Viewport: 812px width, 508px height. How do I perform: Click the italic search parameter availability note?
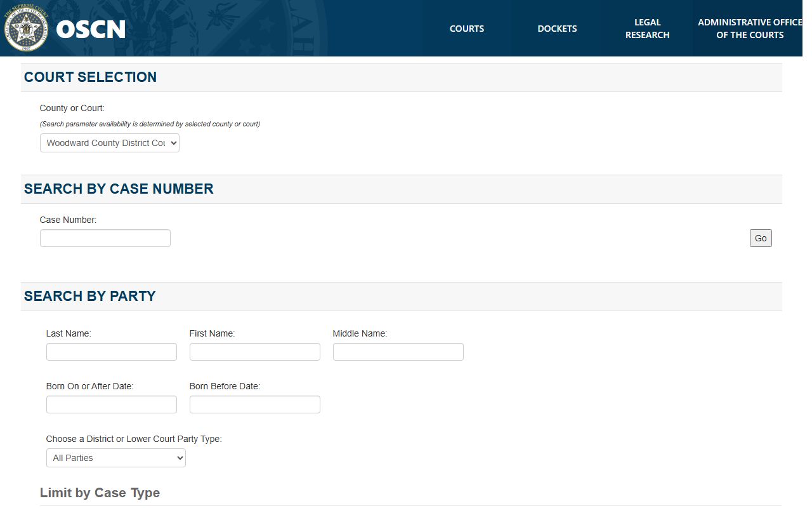point(150,124)
